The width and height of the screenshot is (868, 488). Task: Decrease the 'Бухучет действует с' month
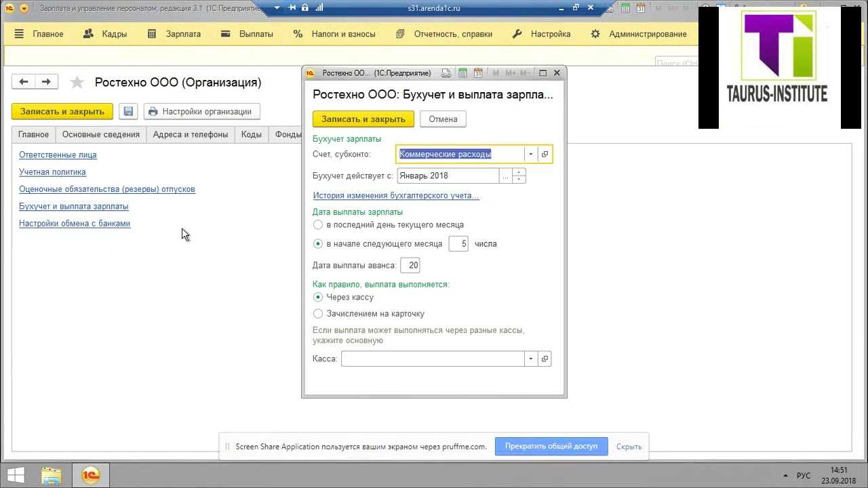519,180
